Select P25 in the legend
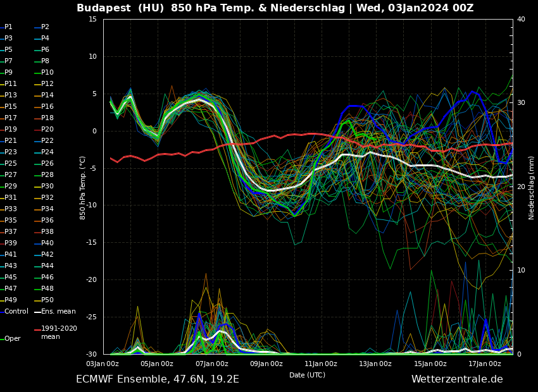 pyautogui.click(x=11, y=164)
